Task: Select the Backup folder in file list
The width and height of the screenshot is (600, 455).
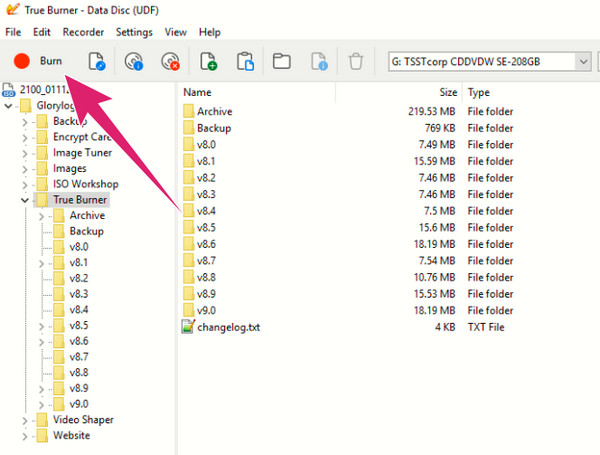Action: coord(214,128)
